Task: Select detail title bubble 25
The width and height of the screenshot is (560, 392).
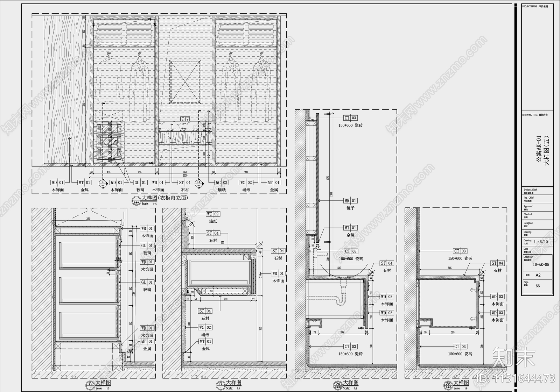Action: pyautogui.click(x=448, y=385)
